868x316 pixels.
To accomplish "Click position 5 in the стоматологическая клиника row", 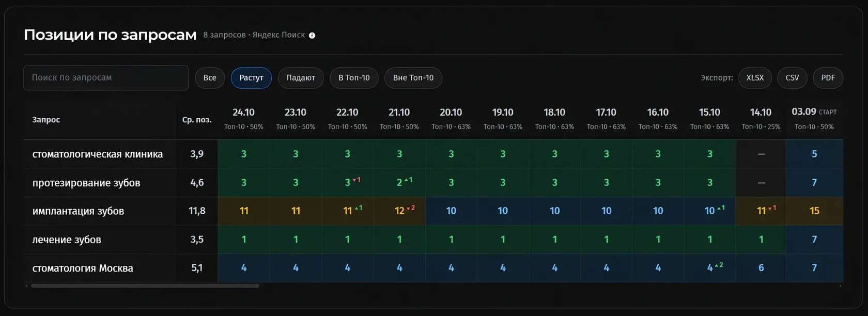I will [x=814, y=154].
